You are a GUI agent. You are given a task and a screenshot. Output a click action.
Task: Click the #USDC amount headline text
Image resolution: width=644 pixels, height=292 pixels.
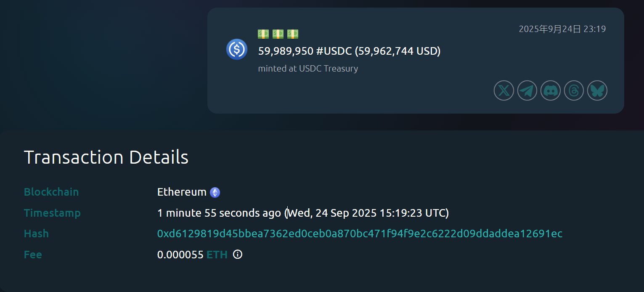pos(349,51)
